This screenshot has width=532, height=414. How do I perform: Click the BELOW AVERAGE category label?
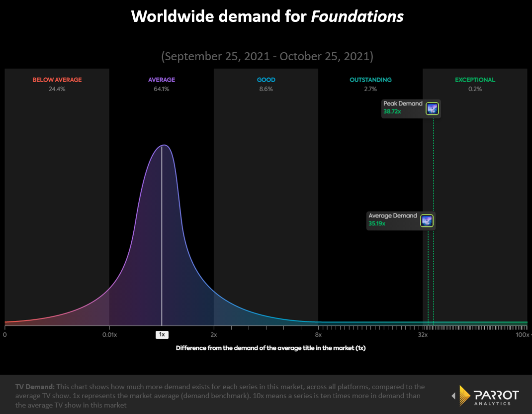tap(57, 80)
